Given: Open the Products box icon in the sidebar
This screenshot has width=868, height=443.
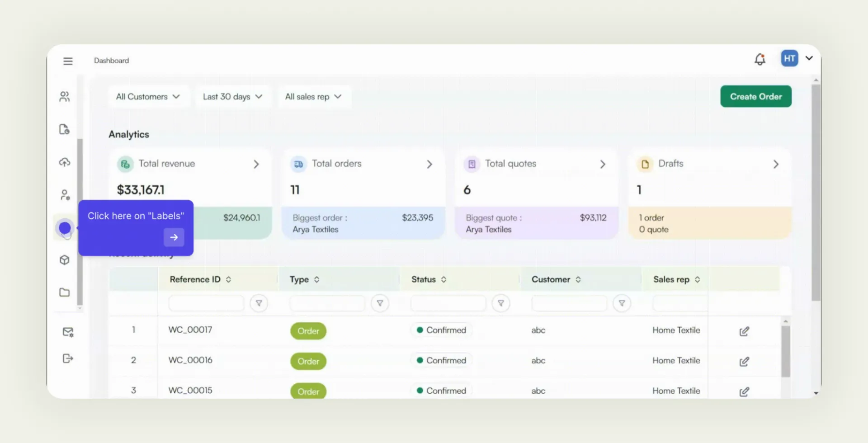Looking at the screenshot, I should [65, 260].
